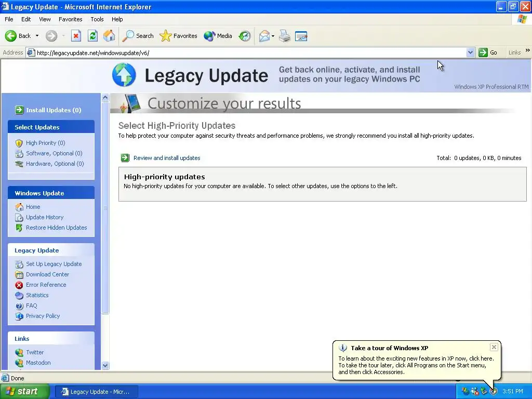The image size is (532, 399).
Task: Expand the Links toolbar chevron
Action: [528, 50]
